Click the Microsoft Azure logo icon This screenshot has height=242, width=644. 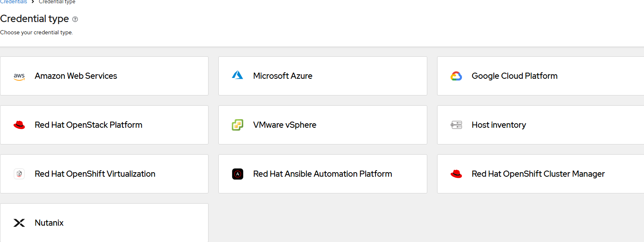pyautogui.click(x=238, y=75)
